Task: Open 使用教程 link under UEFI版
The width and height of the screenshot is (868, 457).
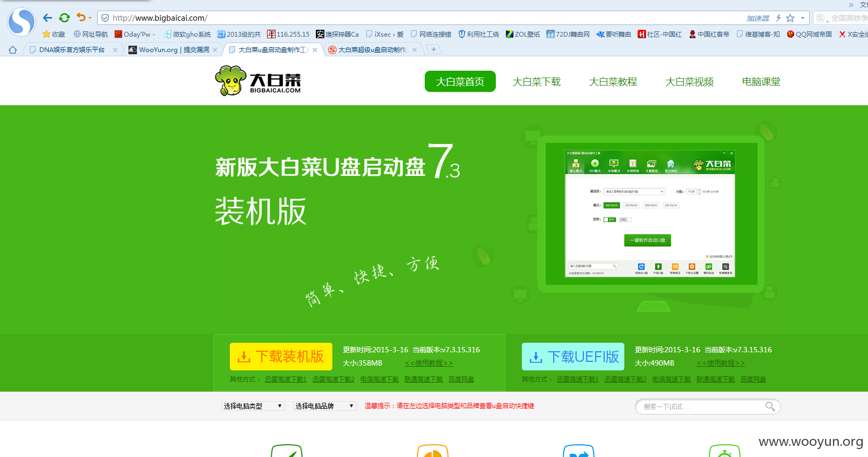Action: (721, 363)
